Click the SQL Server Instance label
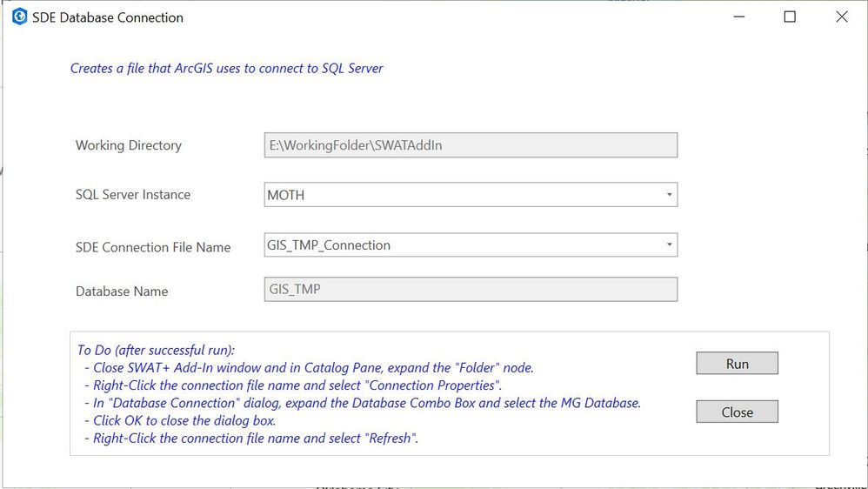This screenshot has width=868, height=489. 133,195
